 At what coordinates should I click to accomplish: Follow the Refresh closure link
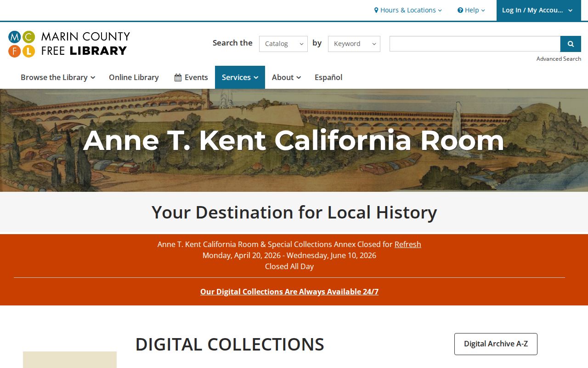[408, 244]
